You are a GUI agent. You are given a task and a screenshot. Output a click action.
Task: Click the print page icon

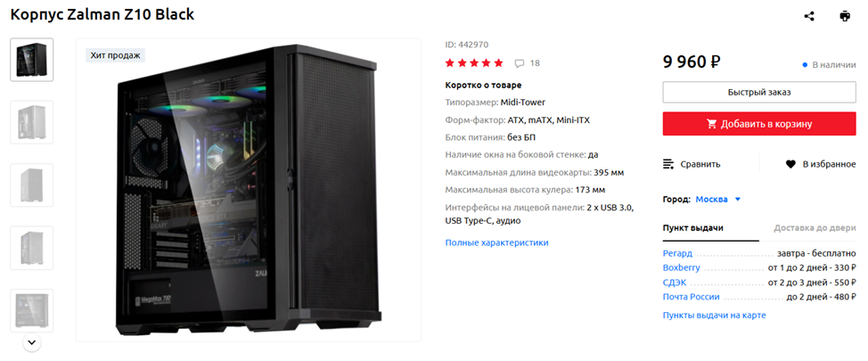(844, 16)
